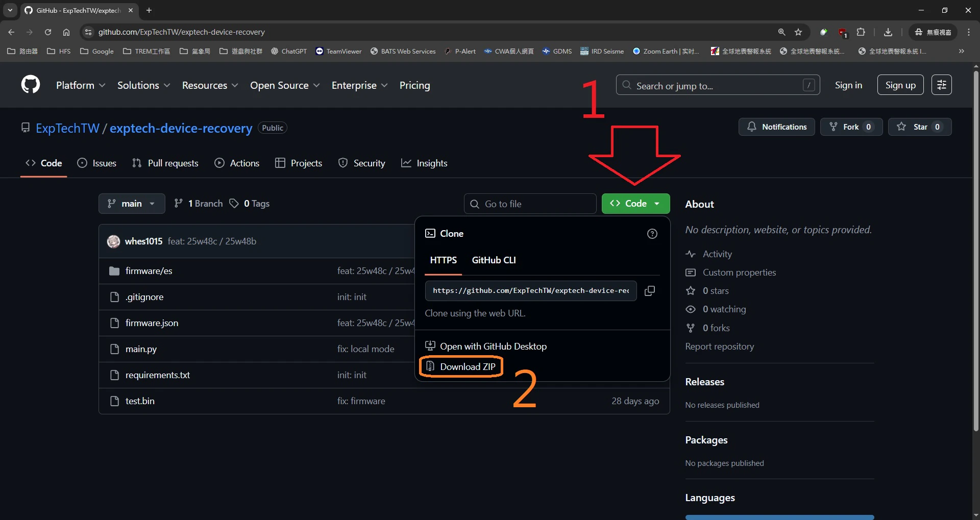Expand the Open Source menu

point(285,85)
